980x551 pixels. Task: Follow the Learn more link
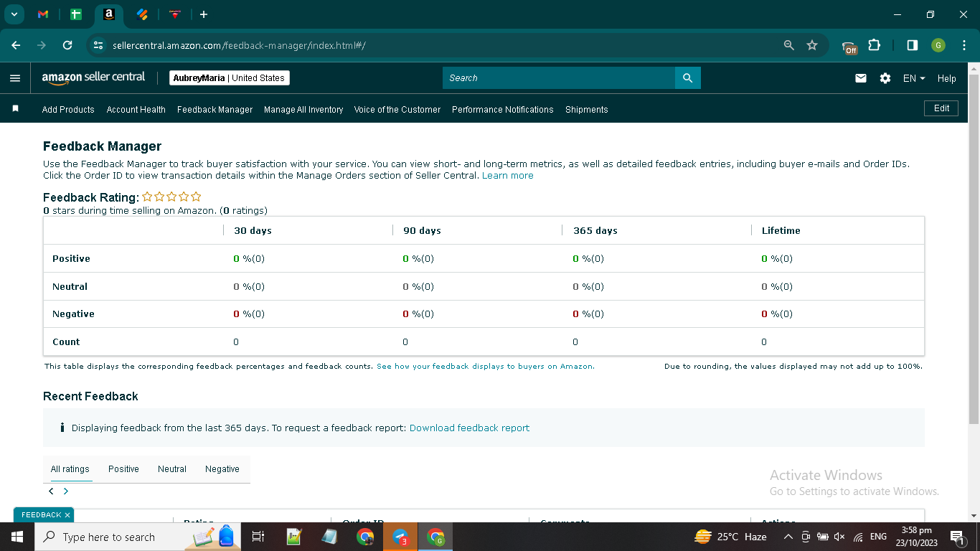(508, 175)
